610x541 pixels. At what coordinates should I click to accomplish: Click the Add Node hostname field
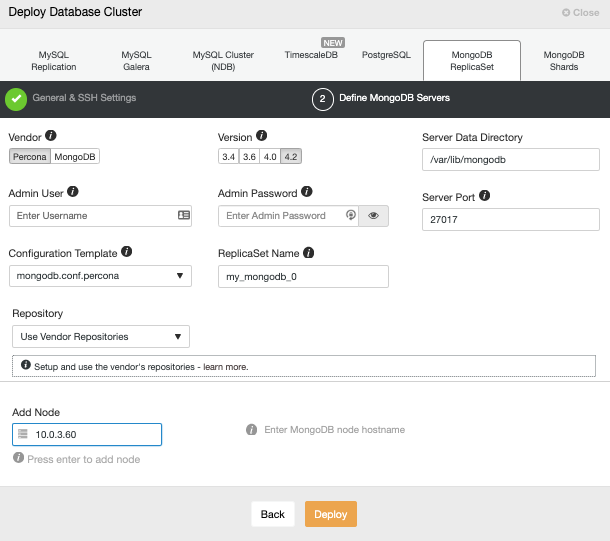click(x=87, y=434)
